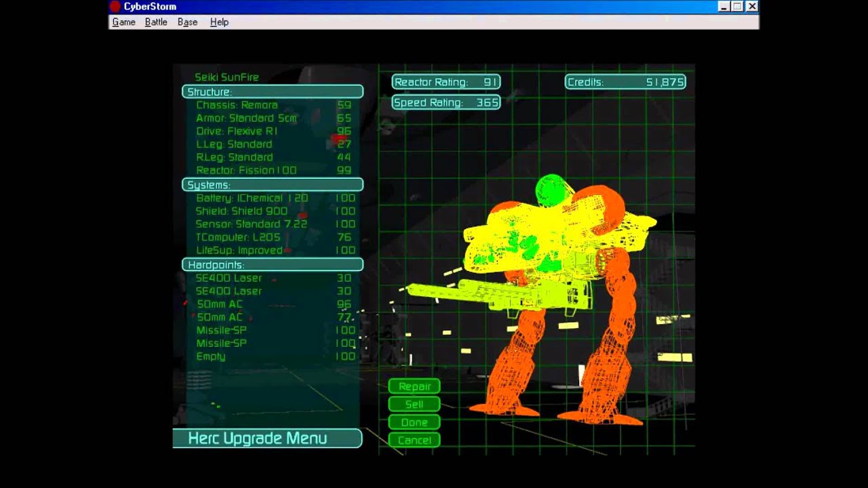Image resolution: width=868 pixels, height=488 pixels.
Task: Open the Help menu
Action: (219, 22)
